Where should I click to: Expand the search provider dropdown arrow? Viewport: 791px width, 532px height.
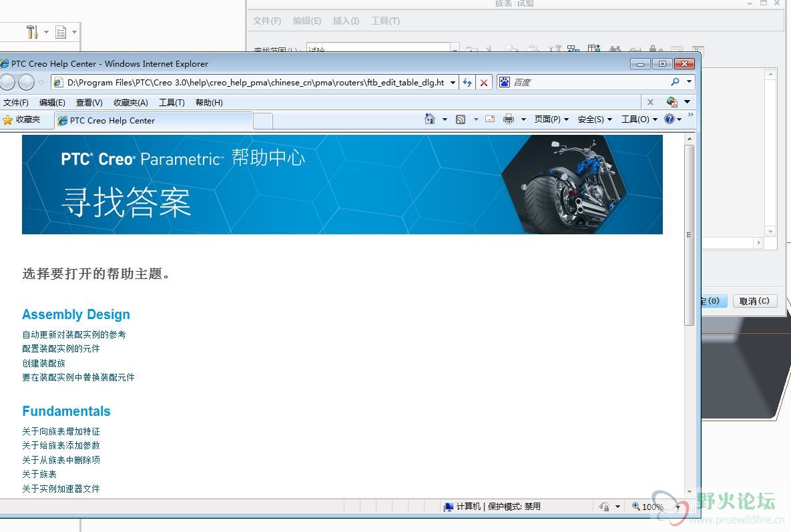pyautogui.click(x=689, y=81)
